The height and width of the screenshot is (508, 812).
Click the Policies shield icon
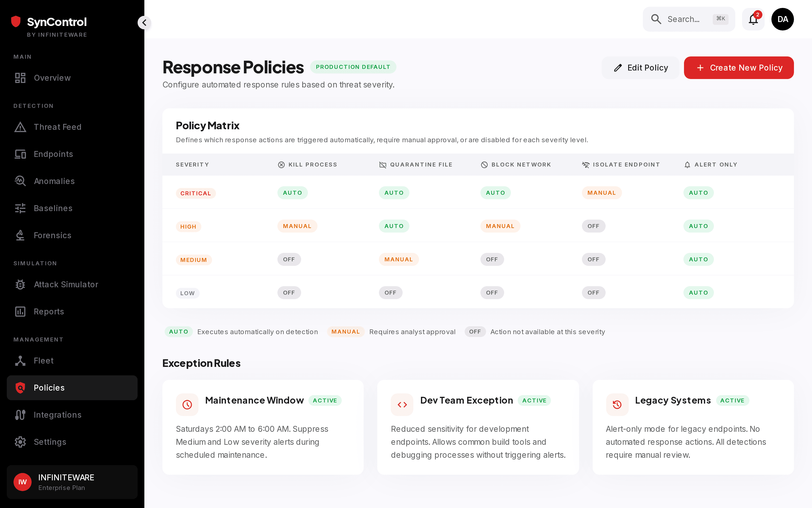point(20,388)
